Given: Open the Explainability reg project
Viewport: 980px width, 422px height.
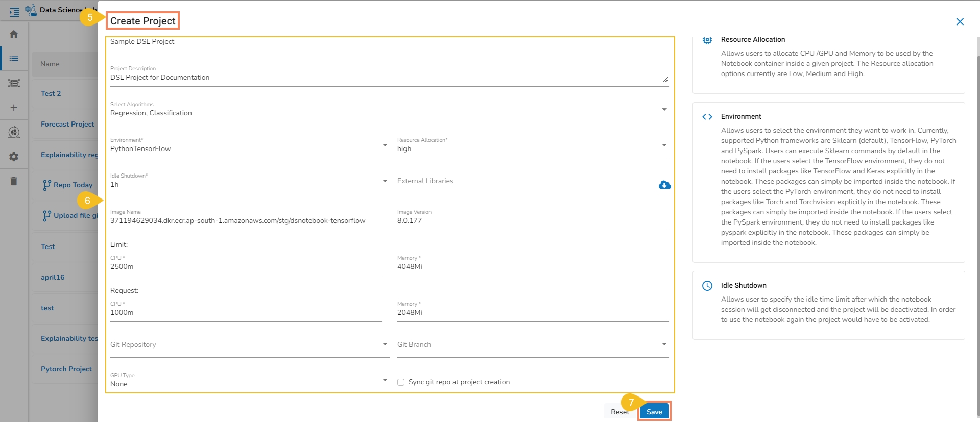Looking at the screenshot, I should [69, 155].
